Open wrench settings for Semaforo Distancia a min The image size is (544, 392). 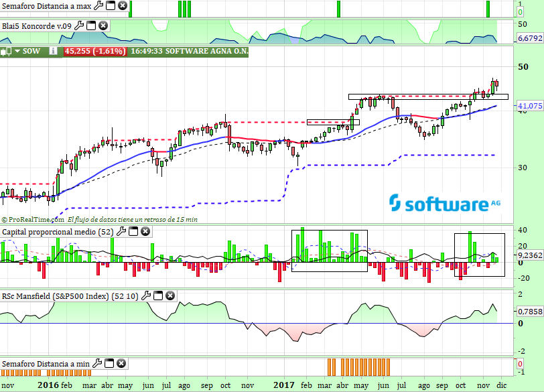(x=98, y=363)
